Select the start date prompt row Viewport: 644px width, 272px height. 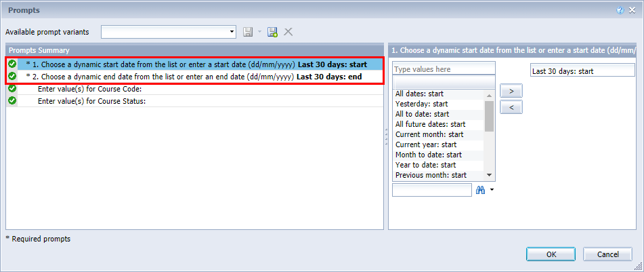pos(196,64)
